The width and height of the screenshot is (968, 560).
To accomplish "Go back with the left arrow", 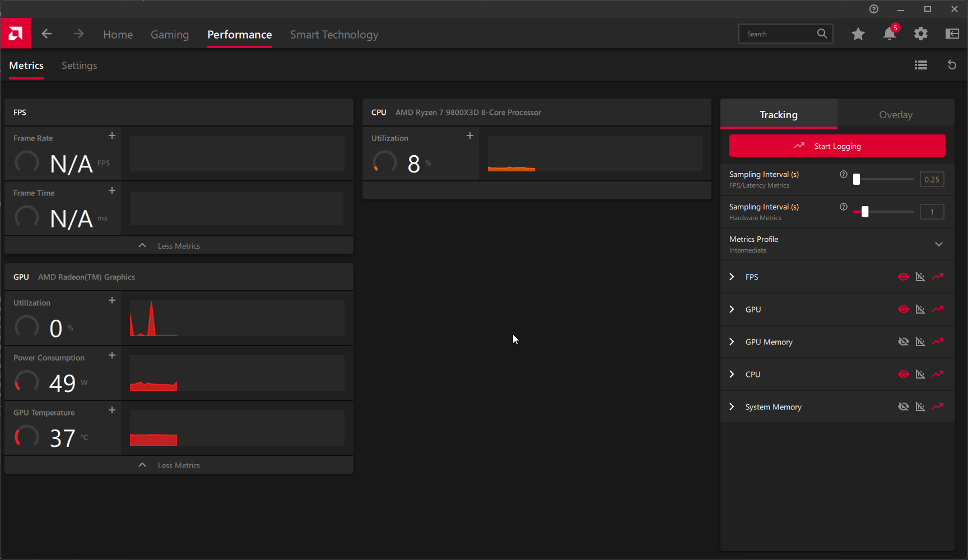I will 46,34.
